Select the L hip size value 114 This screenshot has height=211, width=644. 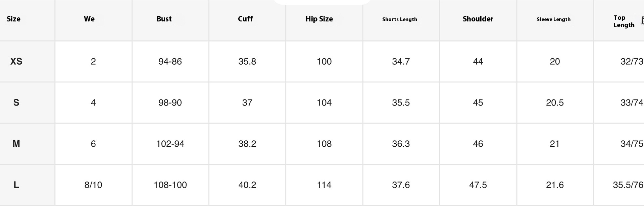(x=324, y=185)
